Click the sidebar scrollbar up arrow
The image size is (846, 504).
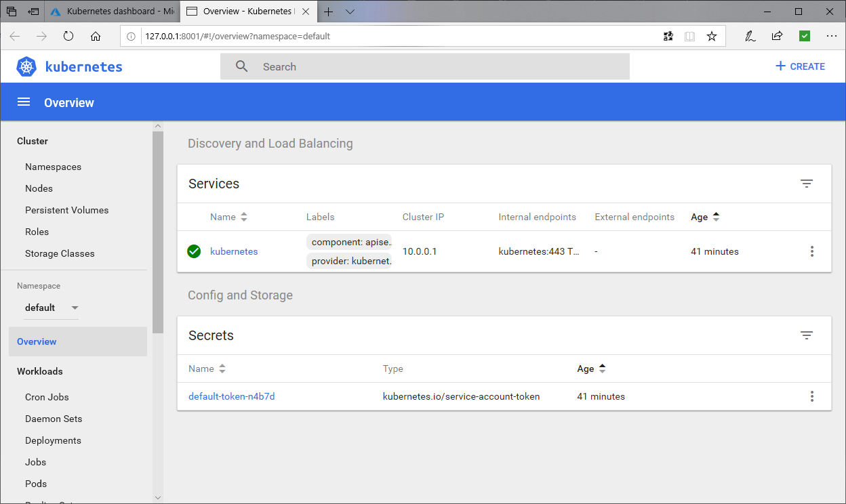pos(158,126)
